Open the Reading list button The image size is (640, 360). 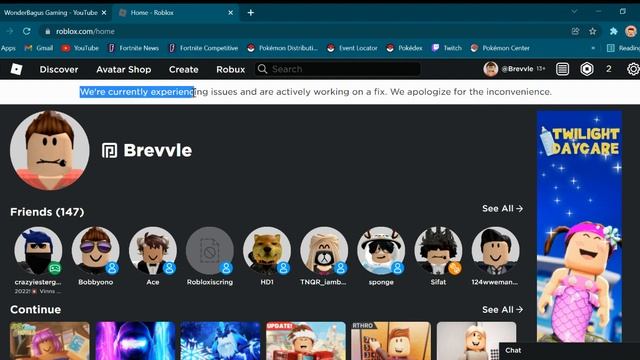point(623,48)
